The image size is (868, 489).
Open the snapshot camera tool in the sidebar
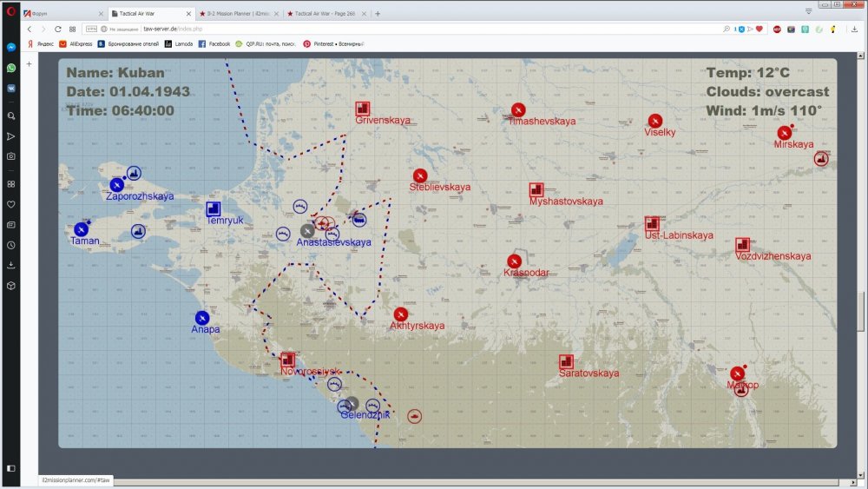click(x=11, y=156)
